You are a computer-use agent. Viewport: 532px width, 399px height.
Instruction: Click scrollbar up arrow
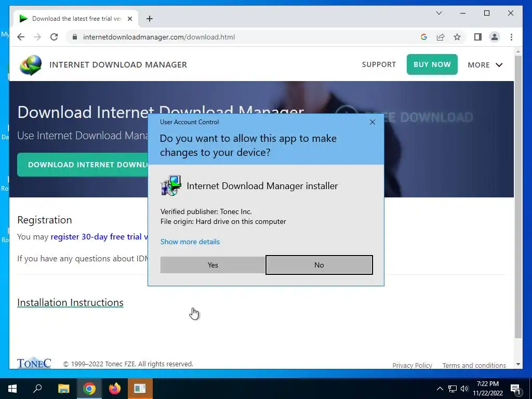coord(518,51)
